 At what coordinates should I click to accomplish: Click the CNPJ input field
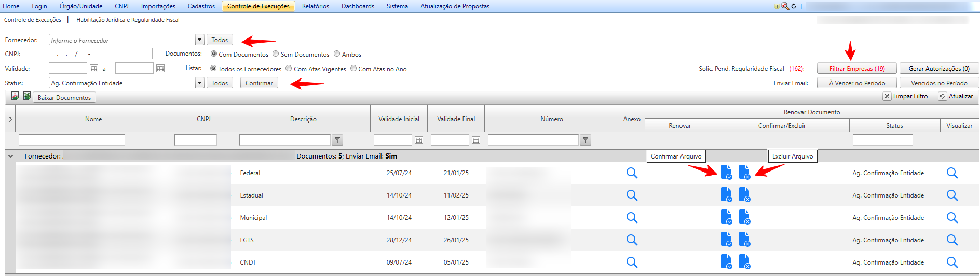[100, 54]
